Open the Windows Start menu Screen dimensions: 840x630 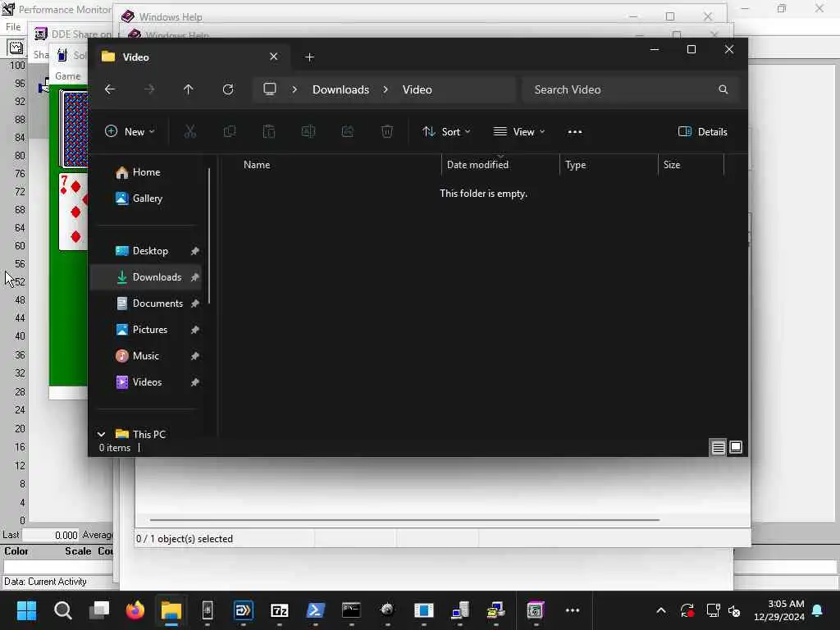[26, 610]
